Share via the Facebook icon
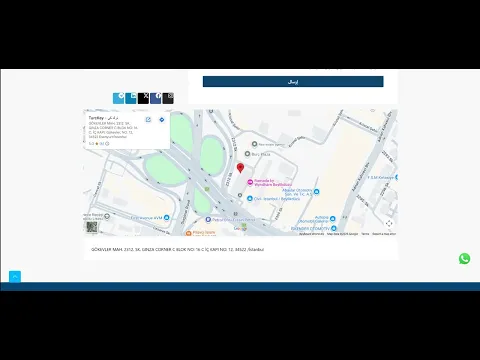Viewport: 480px width, 360px height. [x=156, y=98]
